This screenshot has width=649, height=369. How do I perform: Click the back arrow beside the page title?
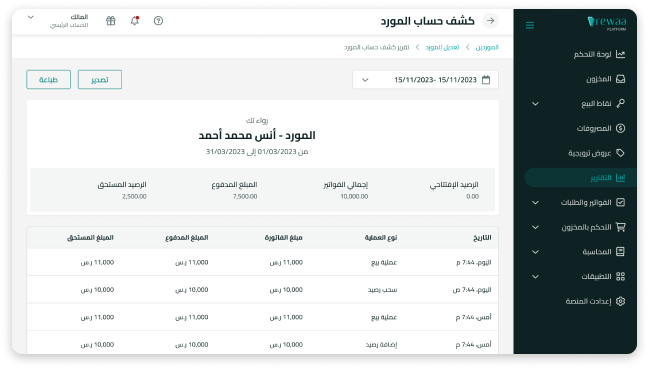pyautogui.click(x=490, y=21)
